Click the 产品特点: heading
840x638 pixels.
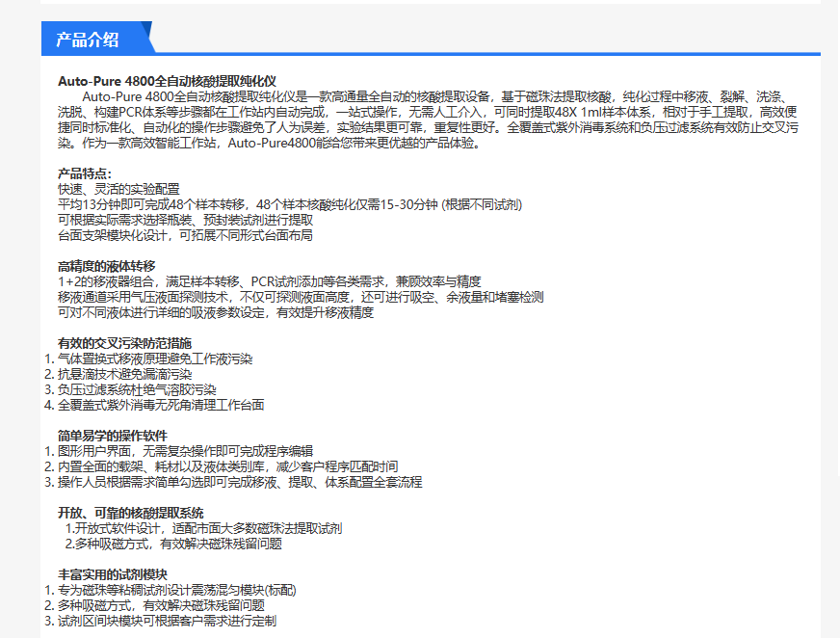click(85, 173)
